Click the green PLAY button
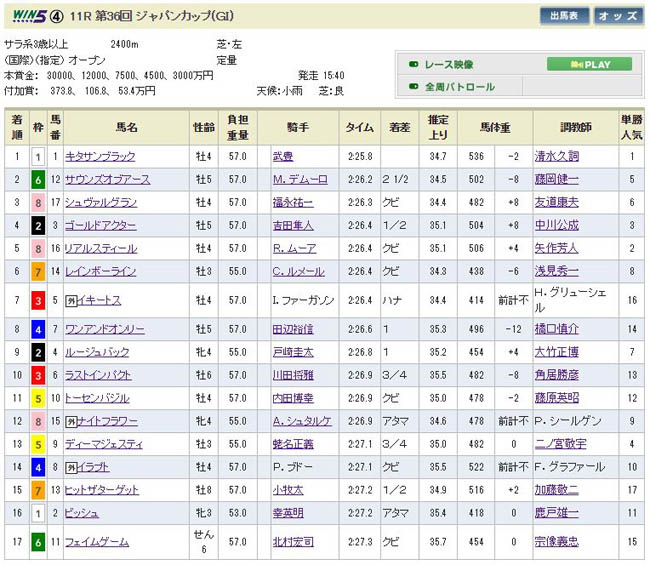 [x=589, y=65]
